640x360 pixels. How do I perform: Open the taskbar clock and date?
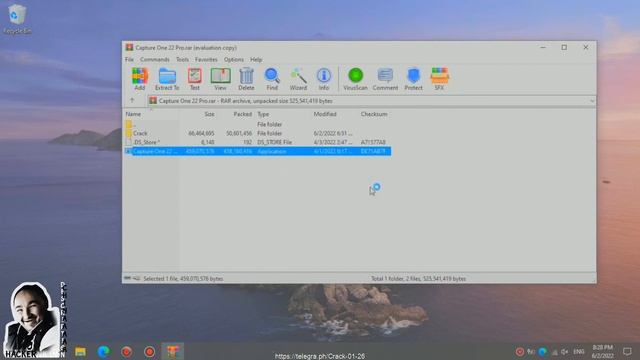[603, 351]
